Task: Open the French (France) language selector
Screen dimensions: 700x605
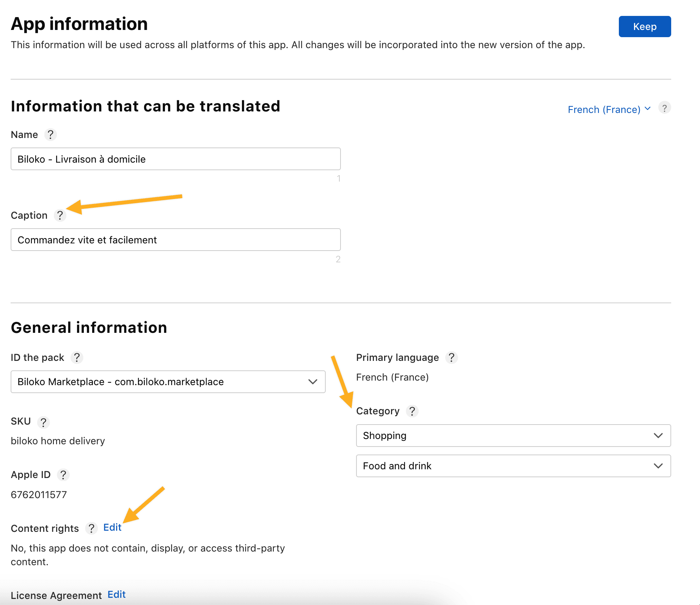Action: pos(609,110)
